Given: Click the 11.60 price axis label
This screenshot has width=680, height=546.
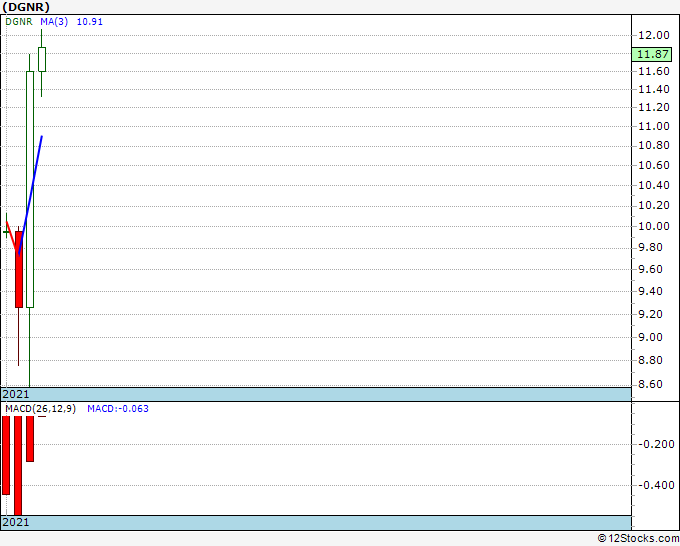Looking at the screenshot, I should 654,71.
